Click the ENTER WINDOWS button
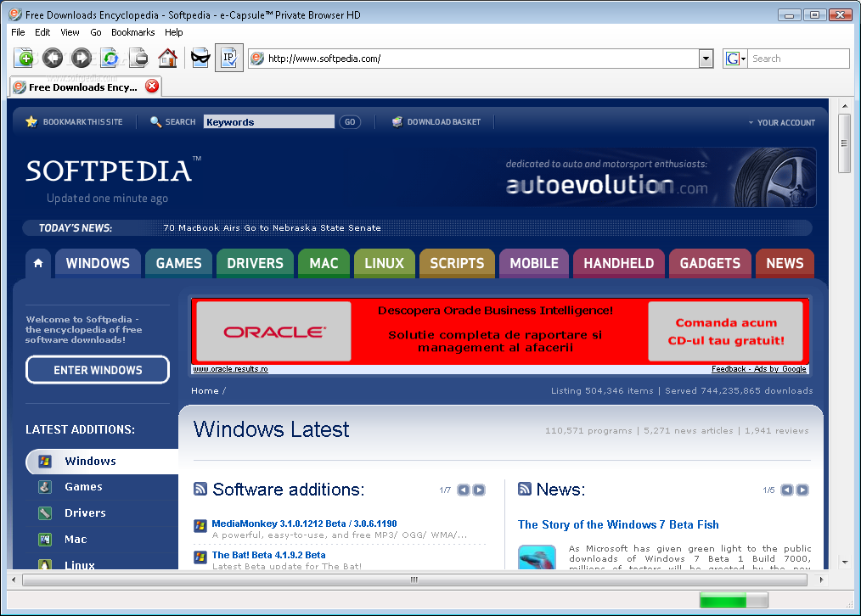This screenshot has height=616, width=861. (x=98, y=370)
